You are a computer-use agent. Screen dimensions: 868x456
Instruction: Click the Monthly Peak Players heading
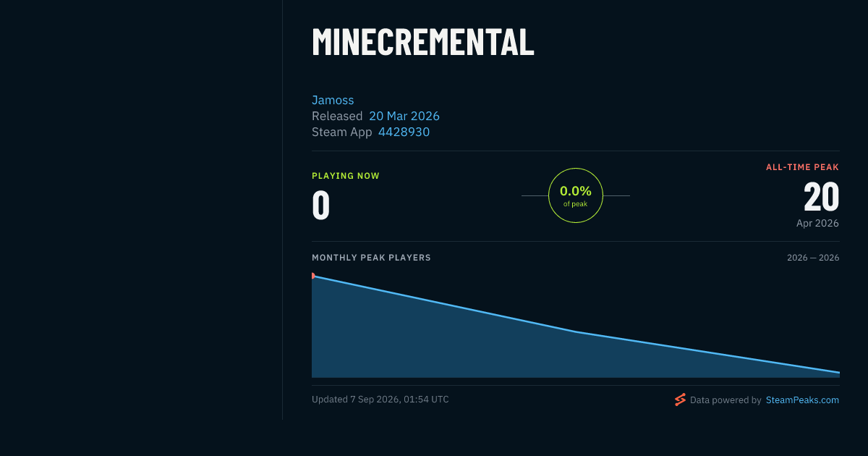click(371, 258)
